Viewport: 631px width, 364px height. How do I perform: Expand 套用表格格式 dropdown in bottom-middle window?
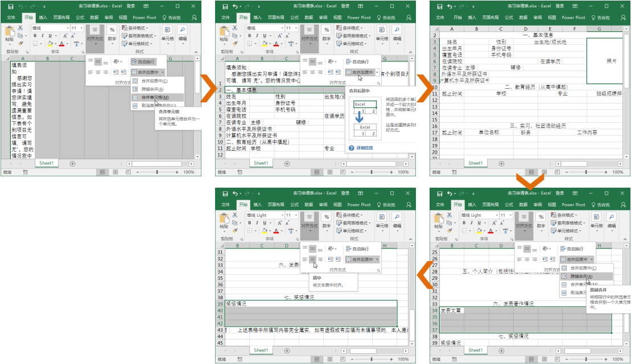tap(353, 223)
